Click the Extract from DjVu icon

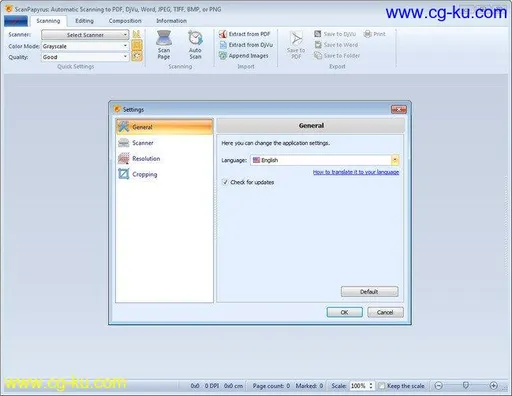pyautogui.click(x=223, y=45)
